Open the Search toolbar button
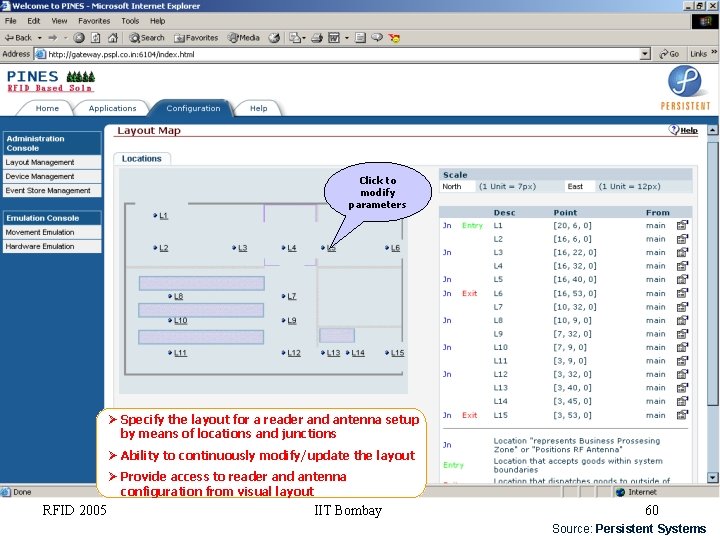The height and width of the screenshot is (540, 720). pyautogui.click(x=147, y=38)
